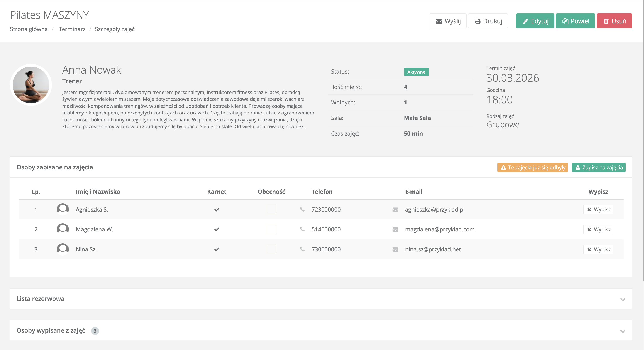This screenshot has height=350, width=644.
Task: Click Zapisz na zajęcia button
Action: pos(598,167)
